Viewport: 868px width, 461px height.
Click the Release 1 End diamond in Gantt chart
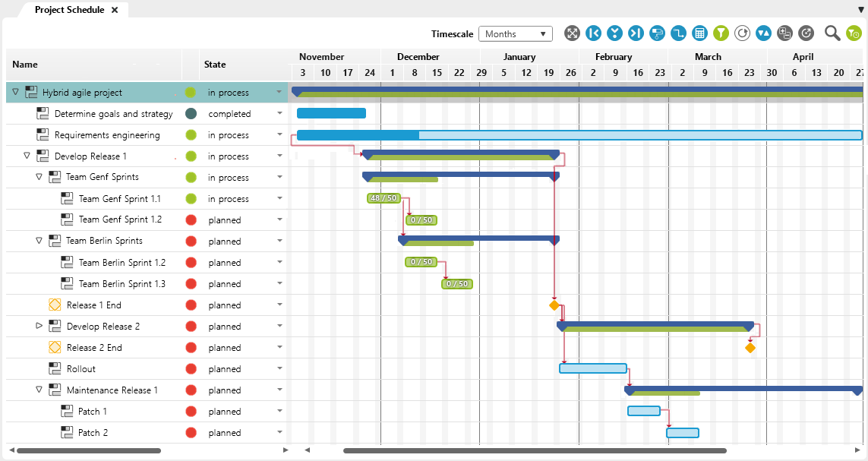pos(554,305)
